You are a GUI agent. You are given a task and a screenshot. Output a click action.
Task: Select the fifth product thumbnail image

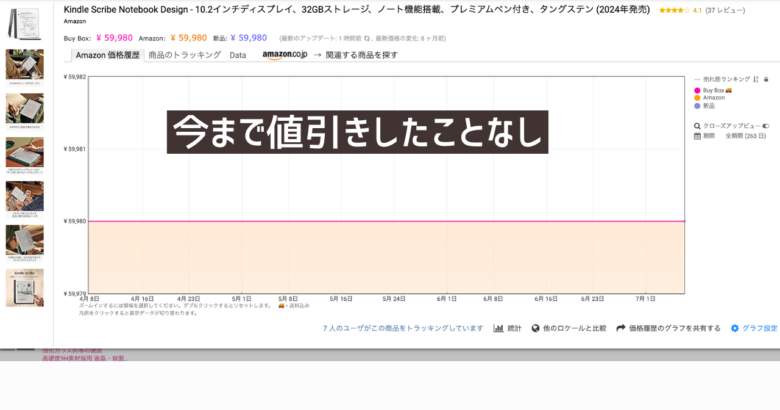[24, 196]
